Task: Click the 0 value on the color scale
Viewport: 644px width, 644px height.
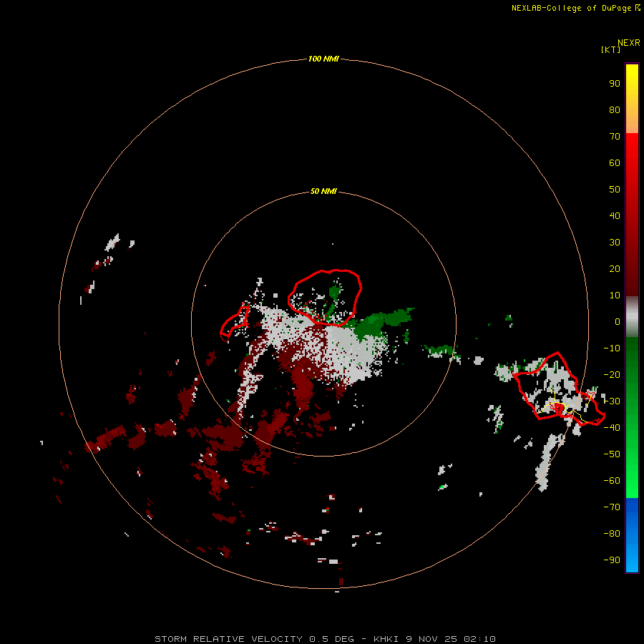Action: click(x=618, y=321)
